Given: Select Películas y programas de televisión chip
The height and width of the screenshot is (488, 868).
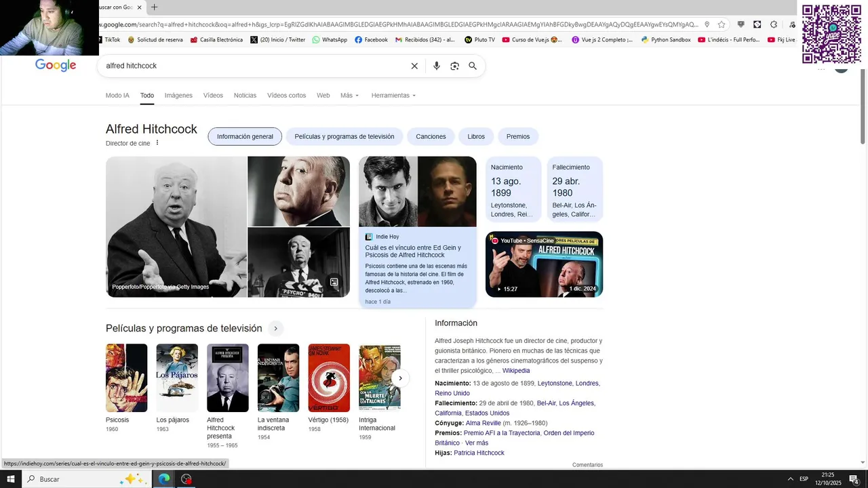Looking at the screenshot, I should (344, 136).
